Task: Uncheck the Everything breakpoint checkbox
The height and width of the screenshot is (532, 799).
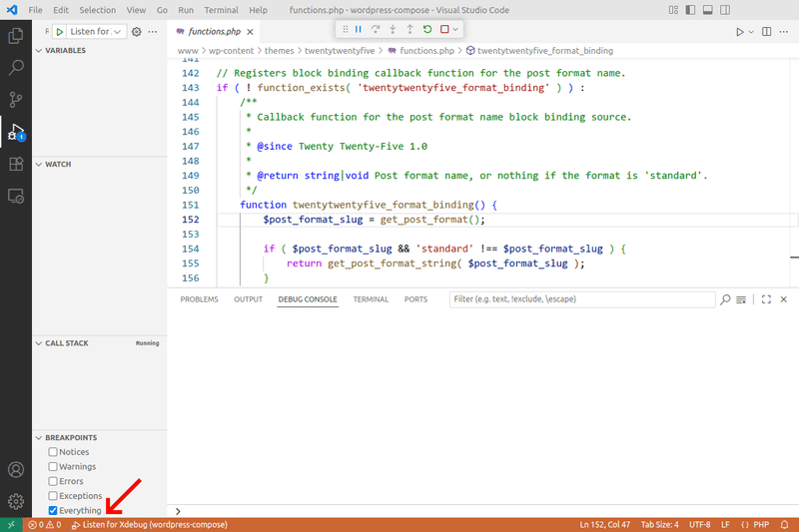Action: coord(53,511)
